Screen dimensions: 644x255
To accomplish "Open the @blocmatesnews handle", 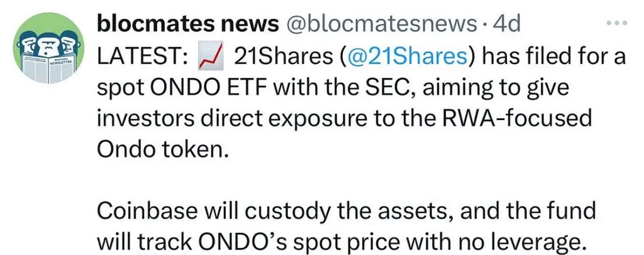I will (x=379, y=24).
